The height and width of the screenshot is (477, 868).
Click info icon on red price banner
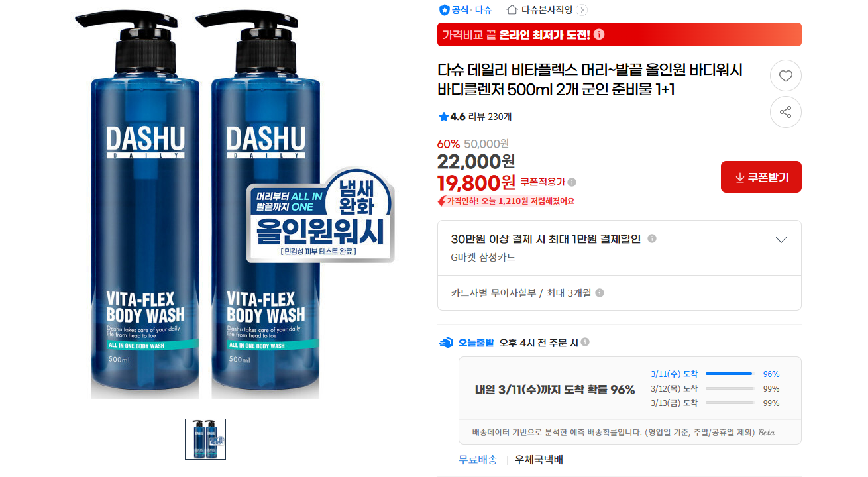click(599, 34)
